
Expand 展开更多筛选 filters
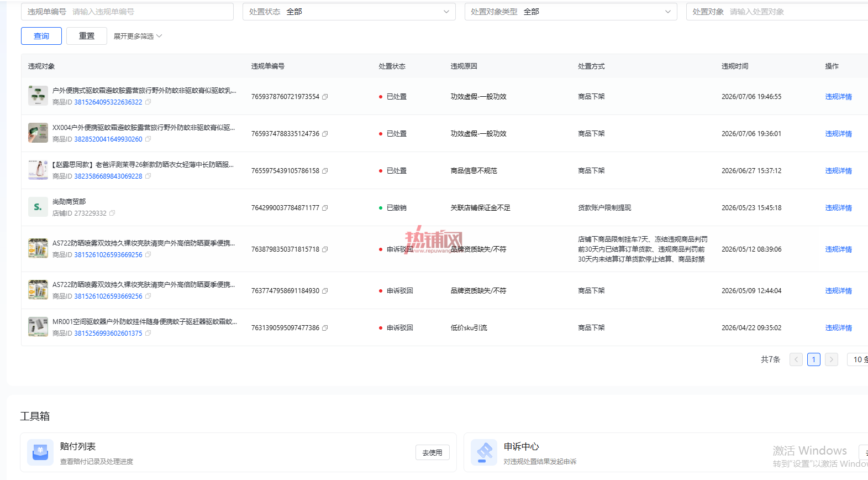[x=138, y=36]
